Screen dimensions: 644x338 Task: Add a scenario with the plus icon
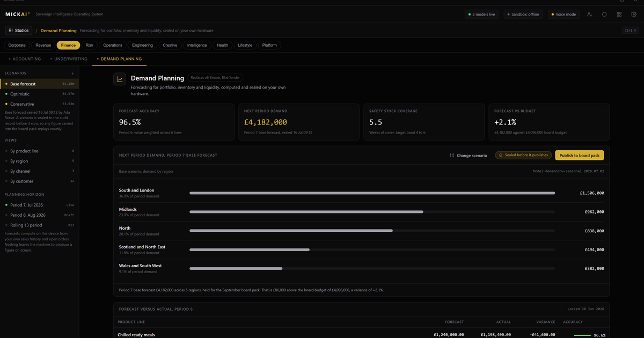72,73
